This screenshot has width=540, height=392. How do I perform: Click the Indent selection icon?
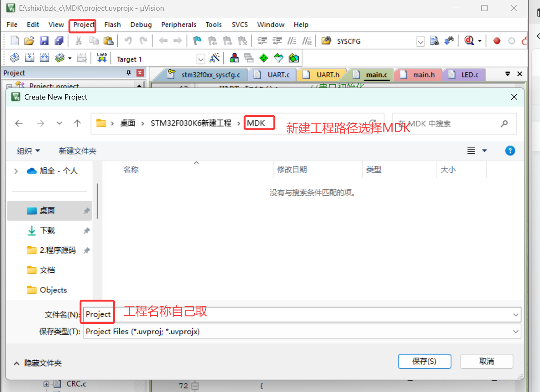point(262,40)
